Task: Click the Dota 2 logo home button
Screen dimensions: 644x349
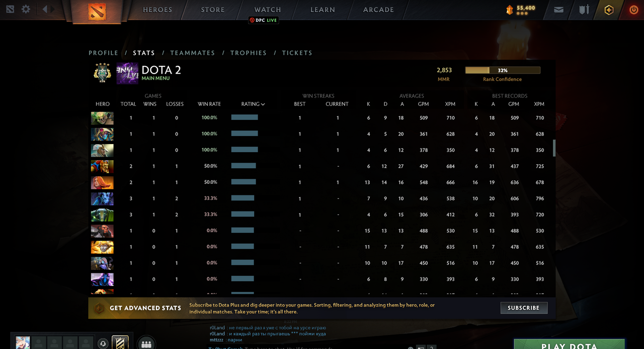Action: point(97,11)
